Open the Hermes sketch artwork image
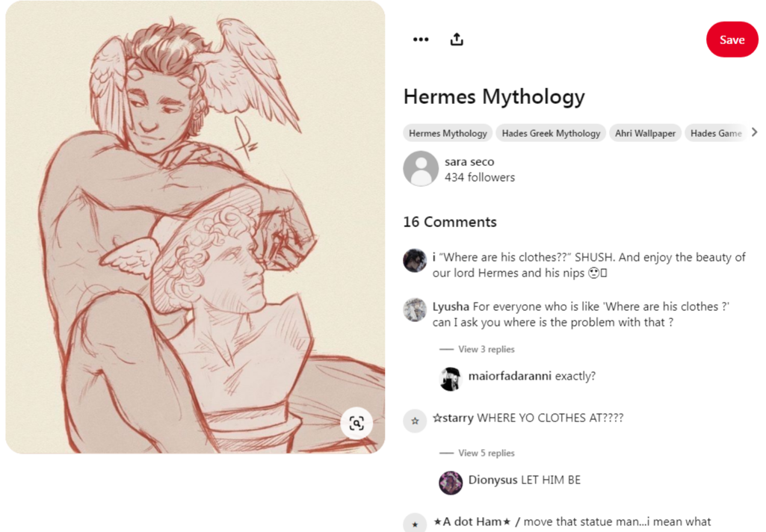 tap(195, 227)
